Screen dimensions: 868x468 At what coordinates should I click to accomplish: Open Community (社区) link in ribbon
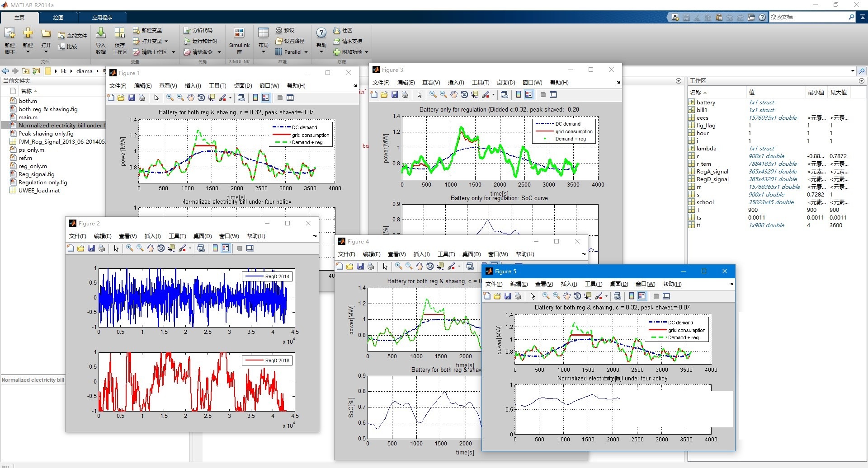click(x=343, y=30)
